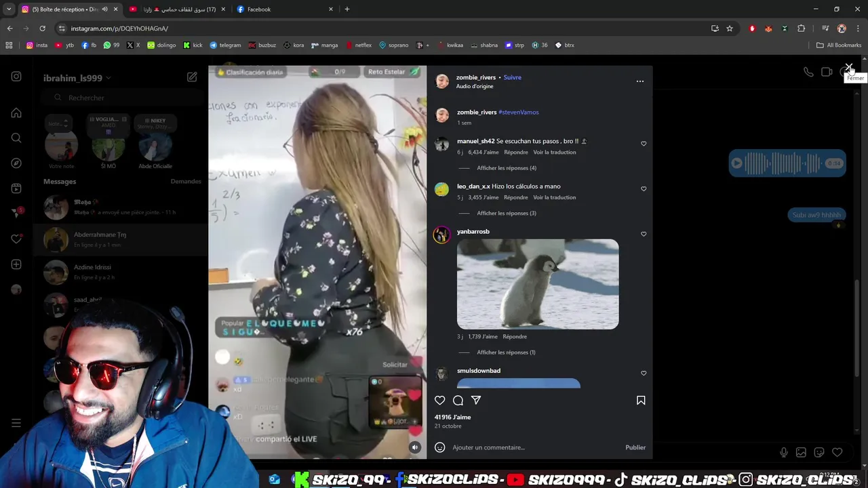
Task: Reply to manuel_sh42's comment
Action: (x=516, y=152)
